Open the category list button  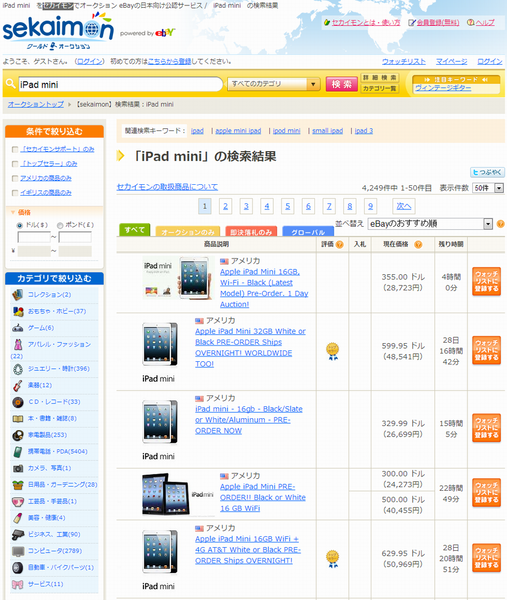(x=380, y=89)
